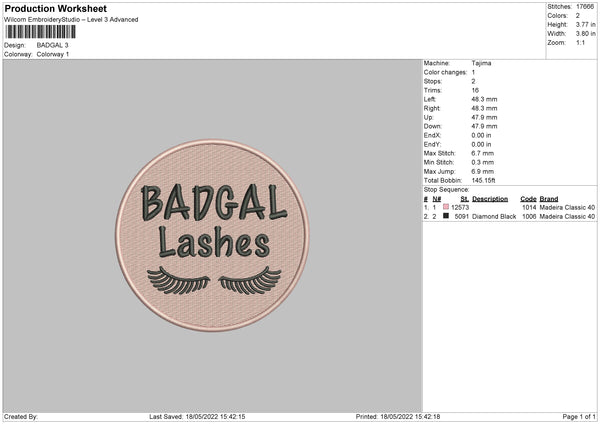Click the Total Bobbin value 145.15ft
The height and width of the screenshot is (424, 600).
pyautogui.click(x=484, y=181)
